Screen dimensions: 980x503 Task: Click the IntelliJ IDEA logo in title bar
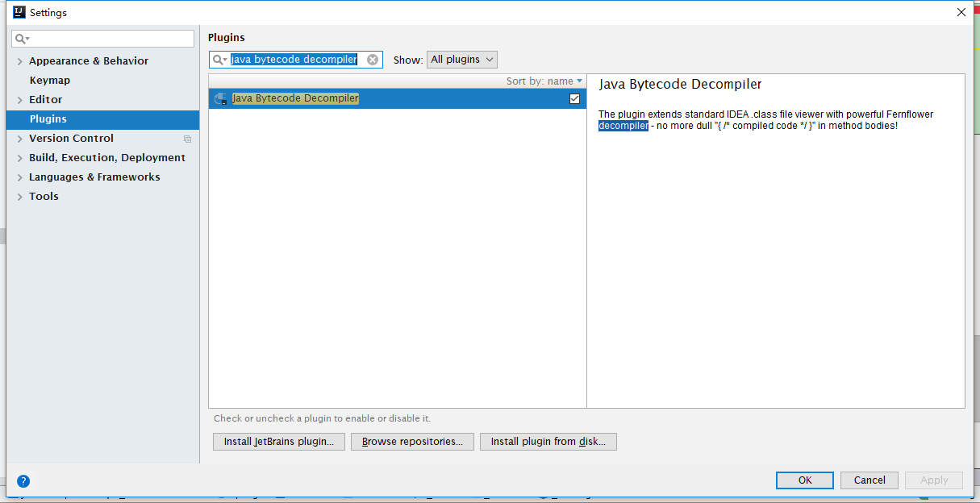[x=19, y=12]
